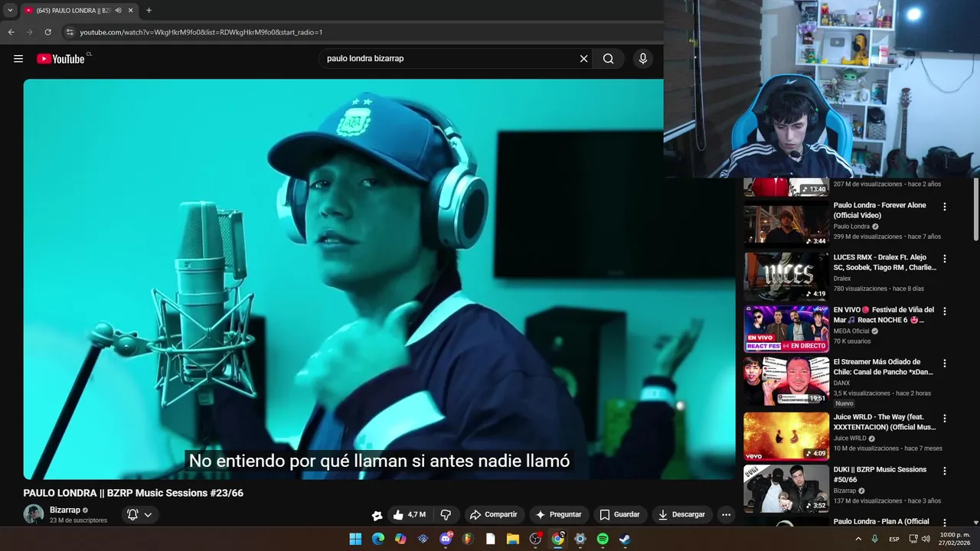Image resolution: width=980 pixels, height=551 pixels.
Task: Open Steam from the taskbar
Action: [x=625, y=539]
